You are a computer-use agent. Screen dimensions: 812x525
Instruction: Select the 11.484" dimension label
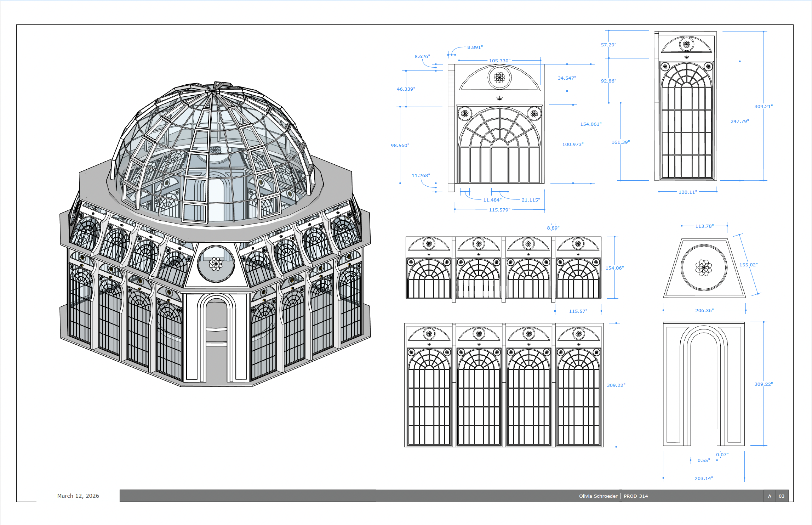point(492,200)
